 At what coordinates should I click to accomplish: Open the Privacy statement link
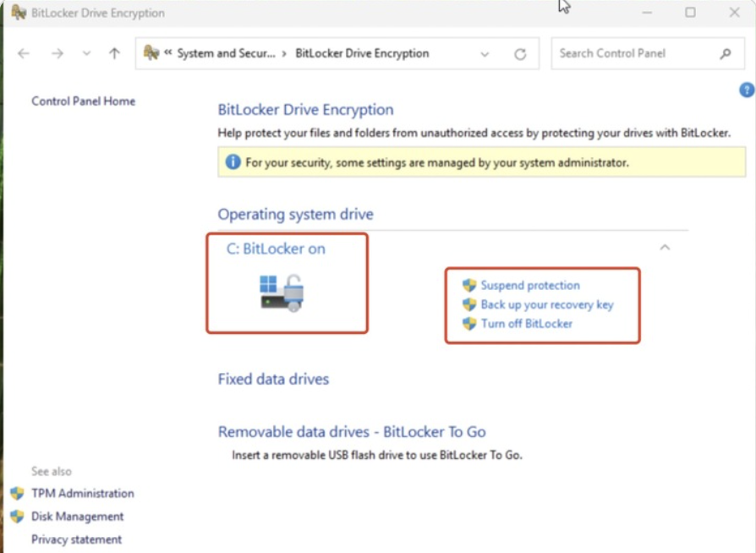pyautogui.click(x=77, y=539)
